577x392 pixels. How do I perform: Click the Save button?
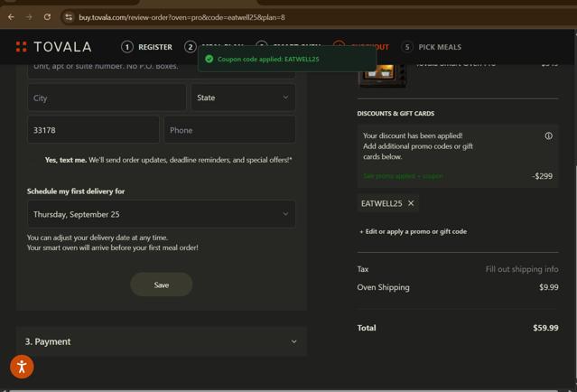(x=161, y=285)
